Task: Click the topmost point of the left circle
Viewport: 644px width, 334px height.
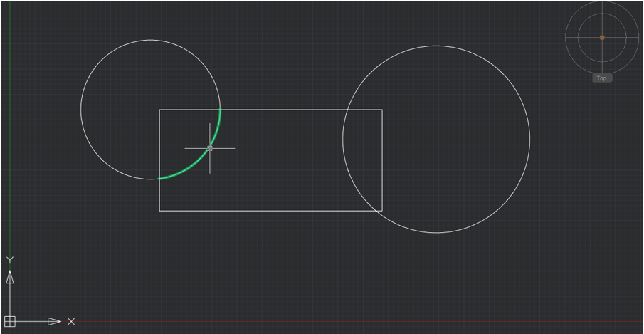Action: pyautogui.click(x=151, y=40)
